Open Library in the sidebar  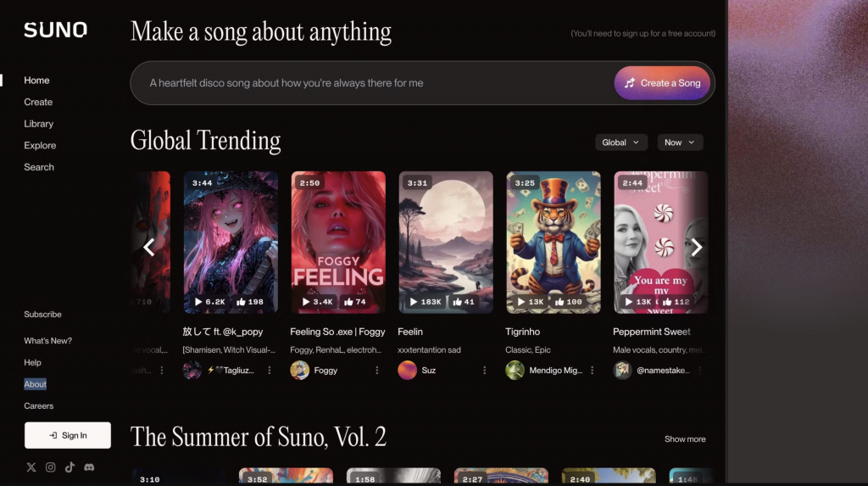point(39,124)
